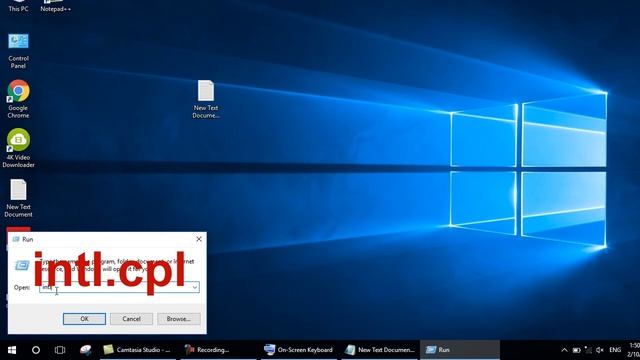The height and width of the screenshot is (360, 640).
Task: Check battery status in the system tray
Action: pos(576,350)
